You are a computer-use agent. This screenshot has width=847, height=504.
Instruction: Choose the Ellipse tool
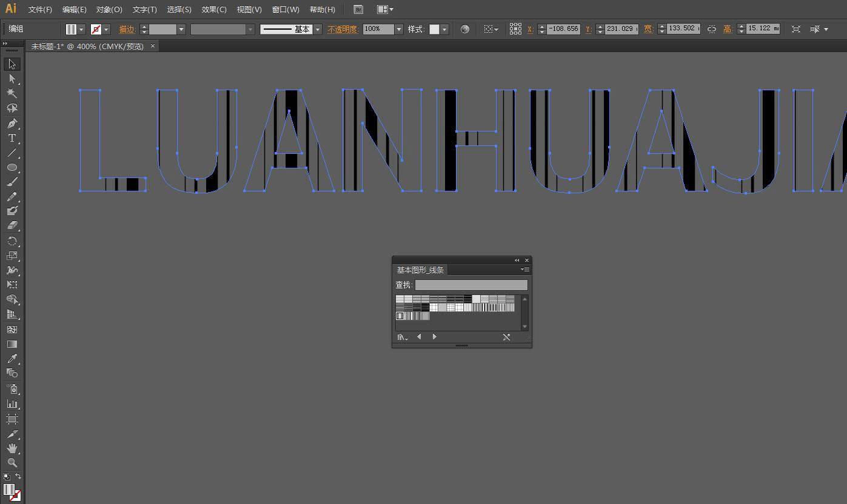coord(12,167)
